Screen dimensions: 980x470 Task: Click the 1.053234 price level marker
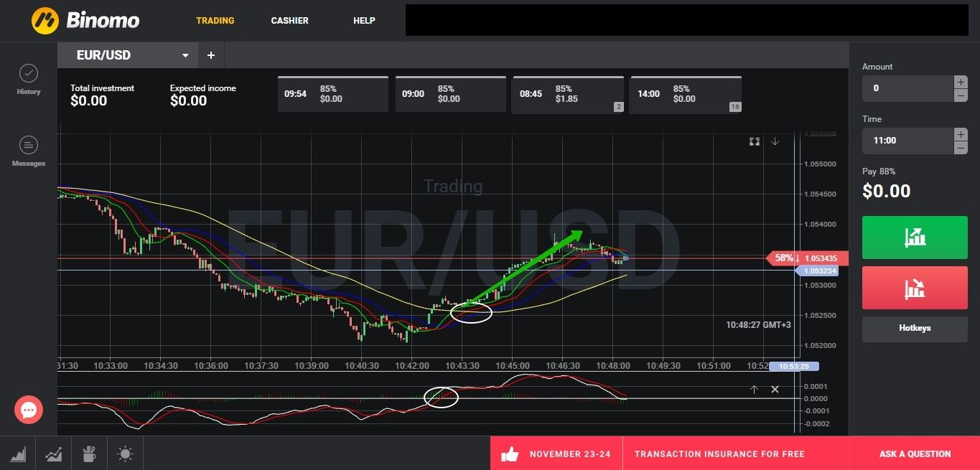point(818,271)
